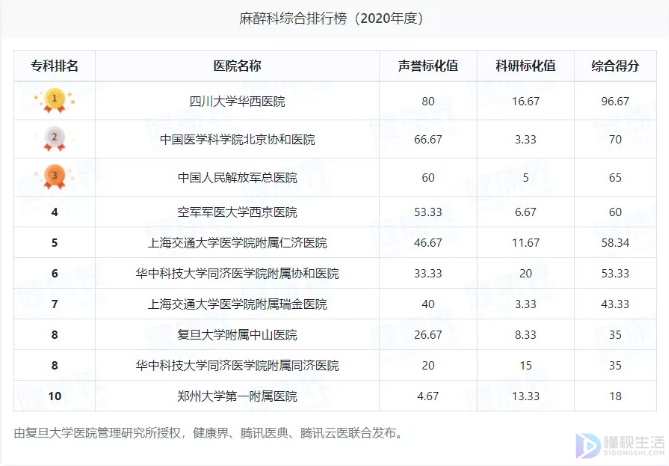Viewport: 669px width, 466px height.
Task: Click rank 8 cell for 复旦大学附属中山医院
Action: click(x=55, y=335)
